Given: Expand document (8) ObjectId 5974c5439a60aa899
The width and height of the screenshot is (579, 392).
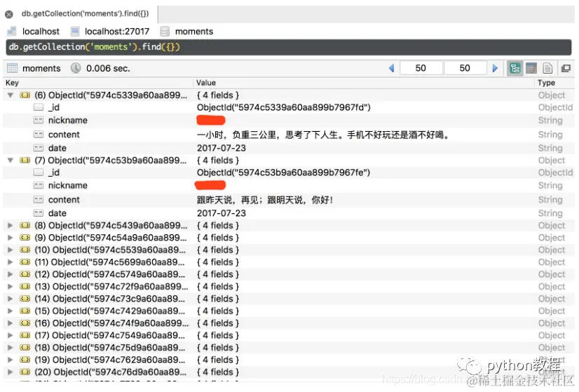Looking at the screenshot, I should (x=11, y=225).
